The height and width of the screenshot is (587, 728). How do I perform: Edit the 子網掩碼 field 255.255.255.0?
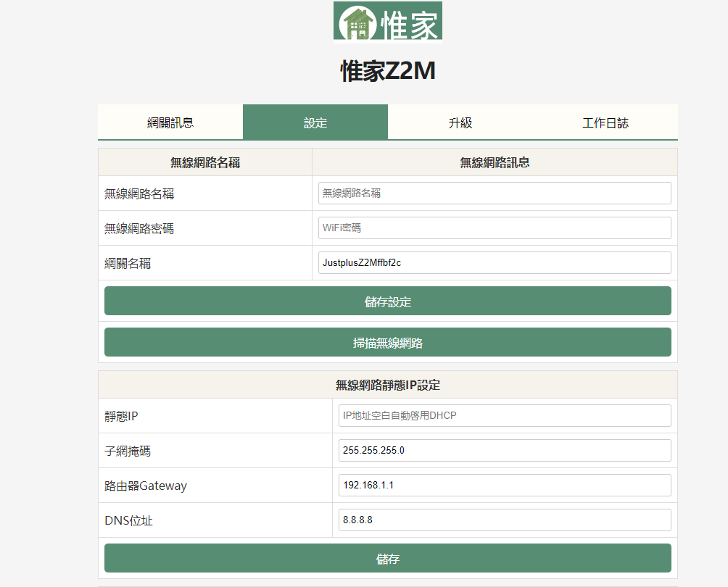[x=505, y=450]
